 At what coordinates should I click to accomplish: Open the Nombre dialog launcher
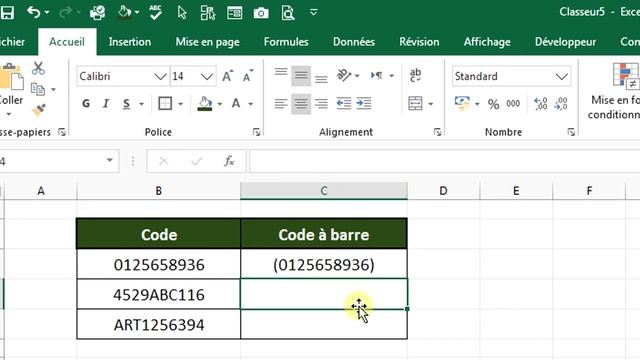tap(571, 132)
